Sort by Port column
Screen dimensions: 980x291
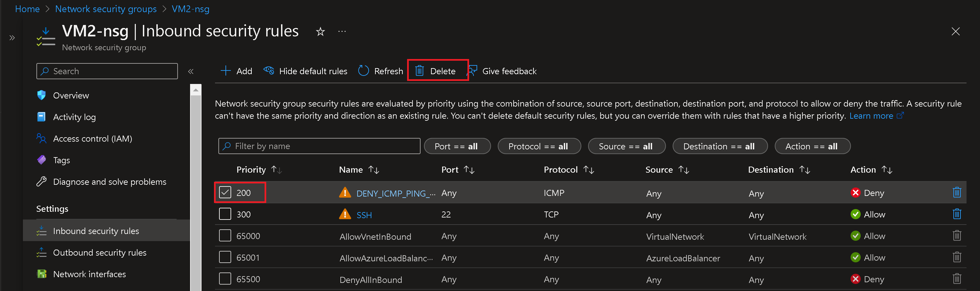pos(458,170)
